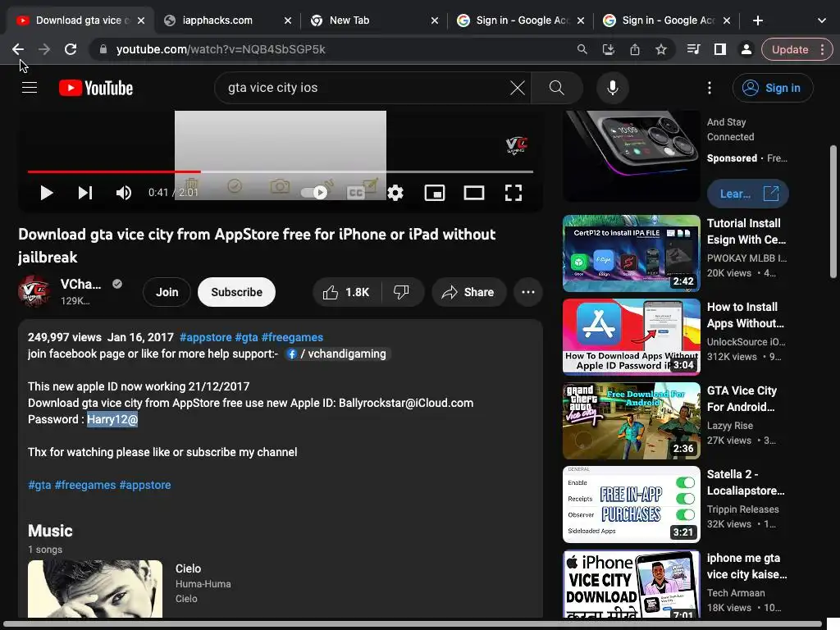The image size is (840, 630).
Task: Switch to theater mode
Action: [x=473, y=192]
